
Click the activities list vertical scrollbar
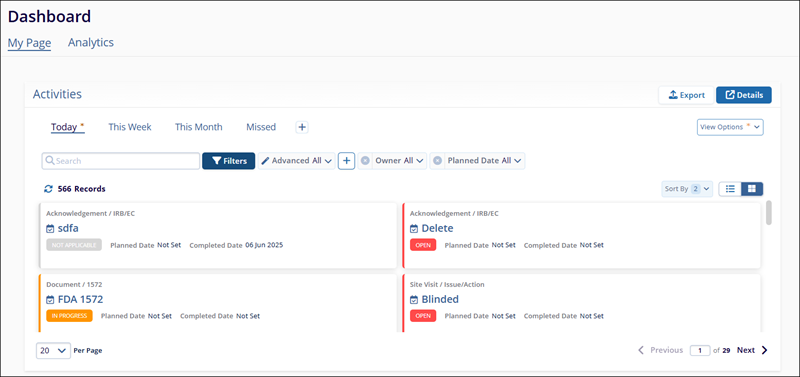(769, 212)
